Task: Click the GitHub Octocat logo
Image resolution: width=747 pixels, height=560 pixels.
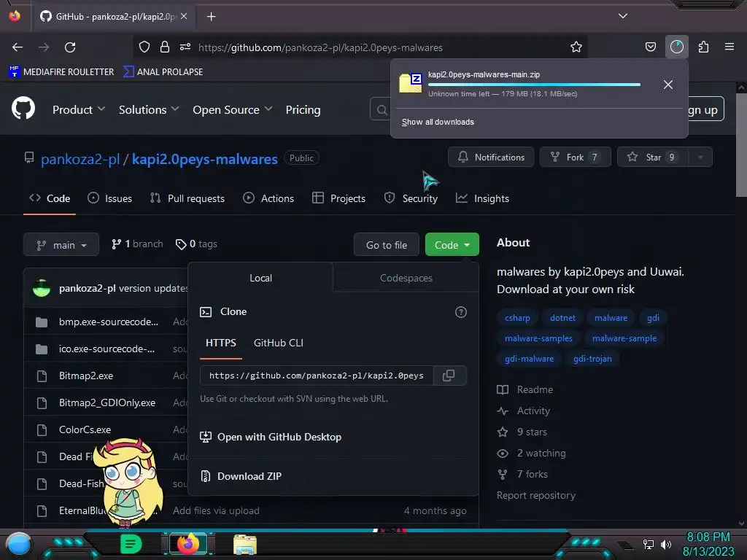Action: (23, 109)
